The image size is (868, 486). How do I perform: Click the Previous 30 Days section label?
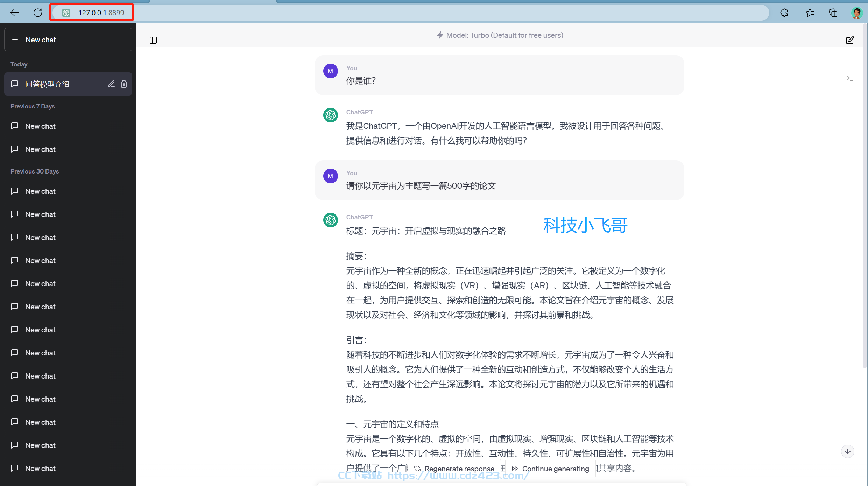pyautogui.click(x=35, y=171)
